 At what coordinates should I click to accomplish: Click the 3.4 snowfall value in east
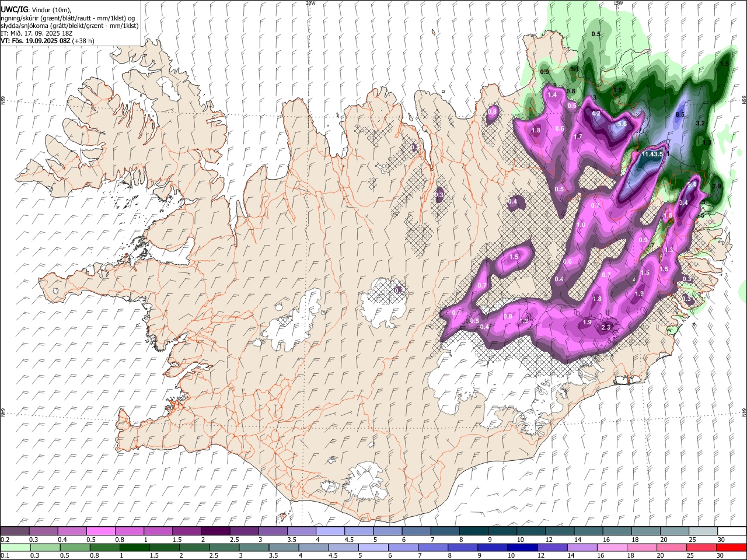pyautogui.click(x=684, y=203)
